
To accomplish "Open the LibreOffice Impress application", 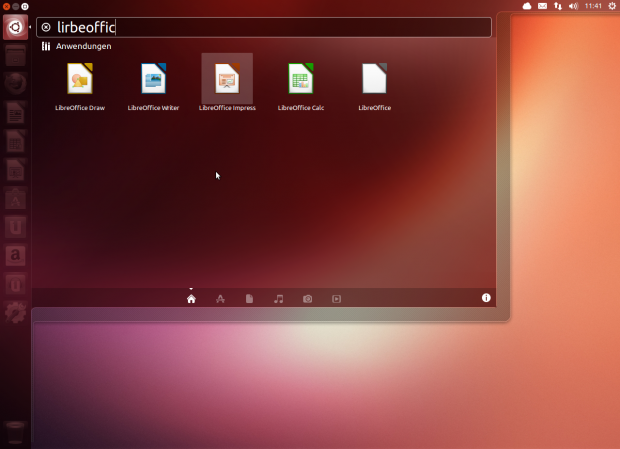I will [x=227, y=78].
